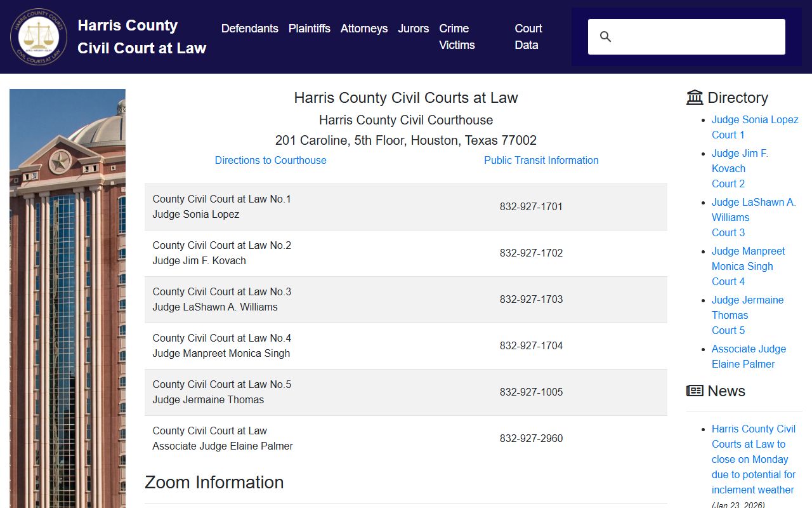
Task: Click the magnifying glass search icon
Action: pyautogui.click(x=606, y=37)
